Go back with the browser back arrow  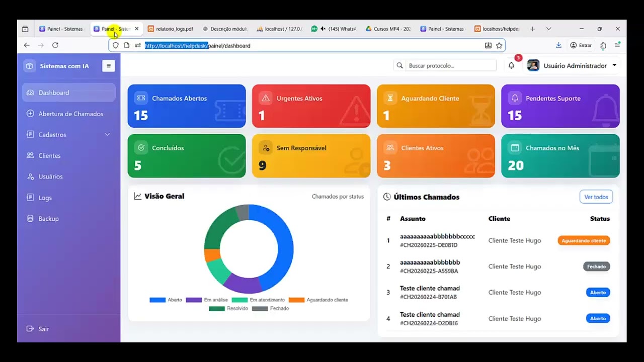[27, 45]
